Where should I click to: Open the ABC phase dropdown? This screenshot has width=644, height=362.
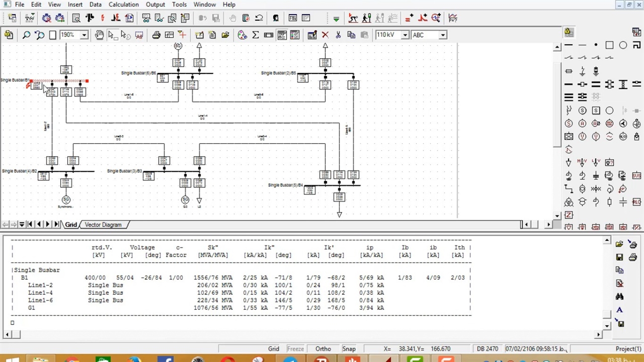[442, 35]
